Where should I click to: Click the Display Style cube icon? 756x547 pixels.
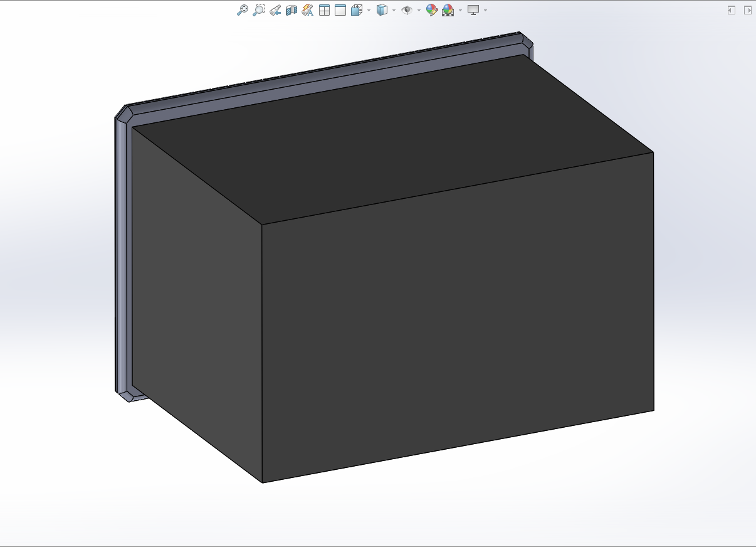(x=382, y=10)
